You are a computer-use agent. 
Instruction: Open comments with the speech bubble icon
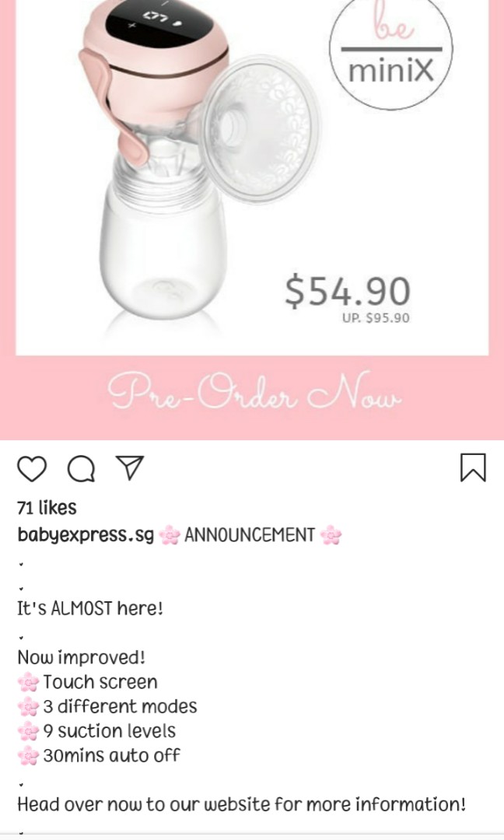point(81,469)
